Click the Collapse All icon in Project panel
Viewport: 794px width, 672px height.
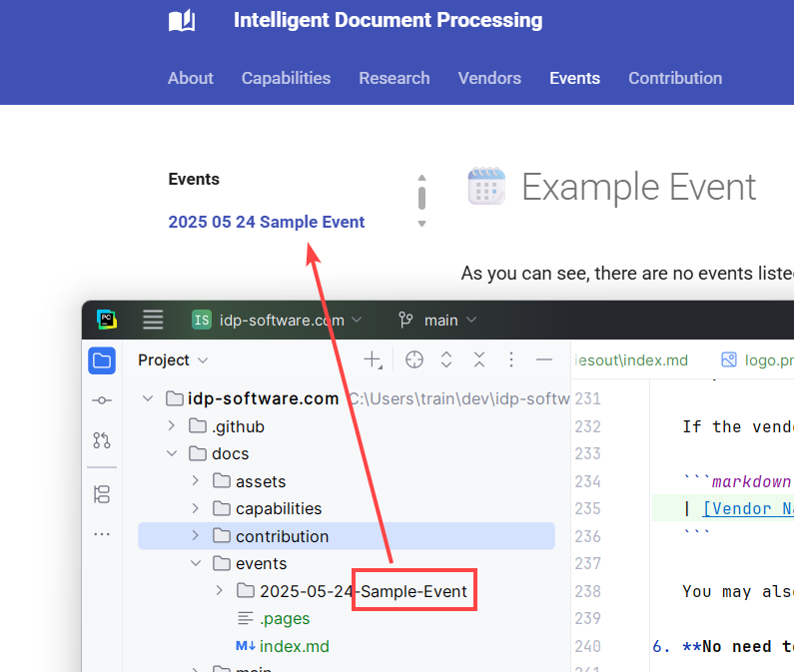(479, 360)
